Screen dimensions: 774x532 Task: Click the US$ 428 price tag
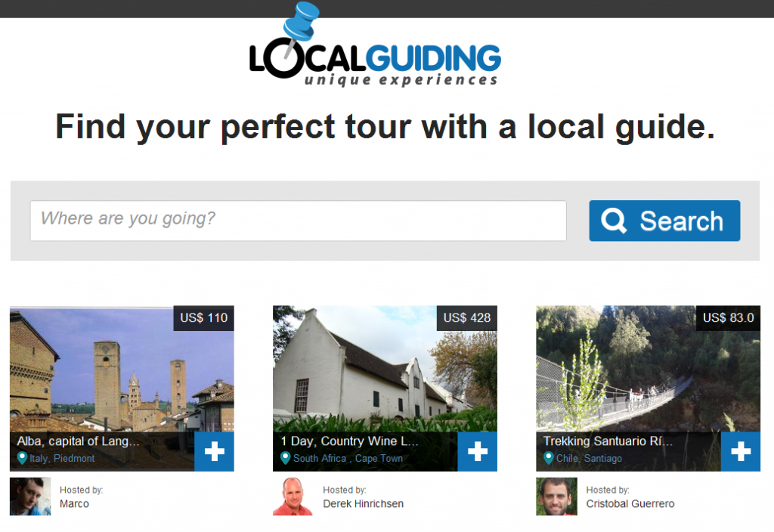coord(467,318)
